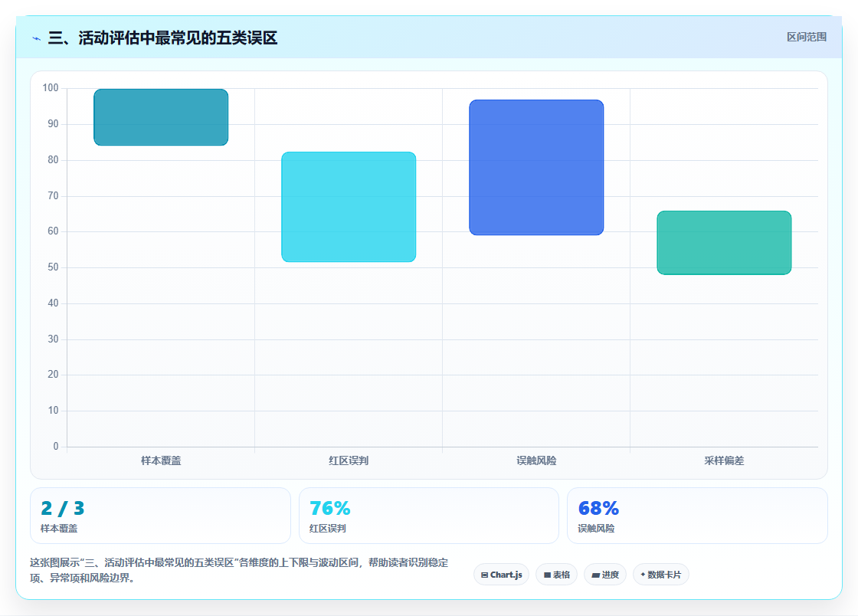
Task: Click the 68% figure text
Action: [598, 508]
